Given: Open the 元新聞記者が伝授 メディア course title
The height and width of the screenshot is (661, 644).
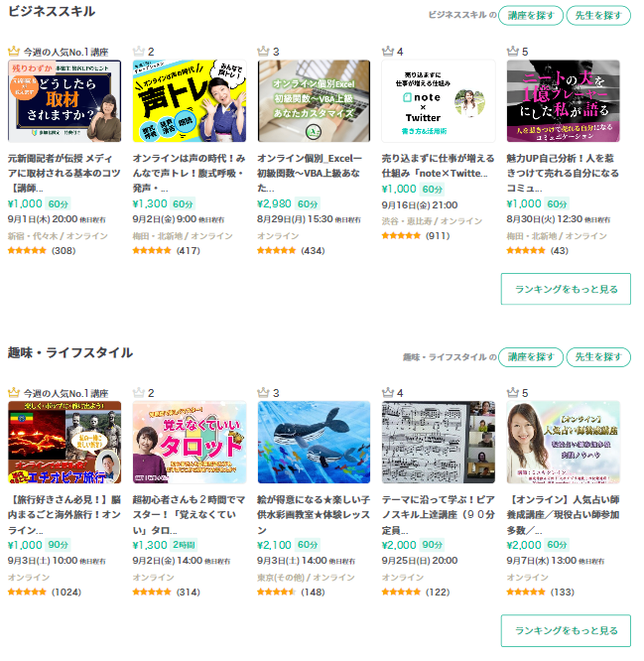Looking at the screenshot, I should (64, 174).
